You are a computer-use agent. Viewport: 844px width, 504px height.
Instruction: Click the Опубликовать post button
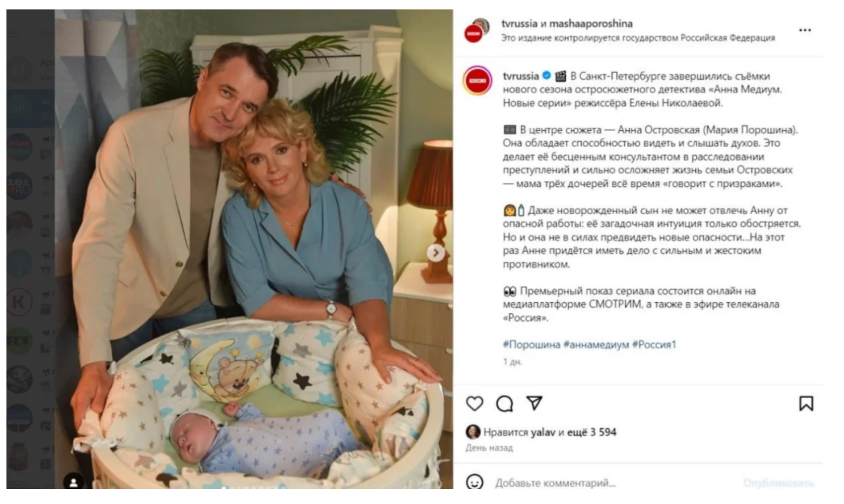pyautogui.click(x=778, y=483)
